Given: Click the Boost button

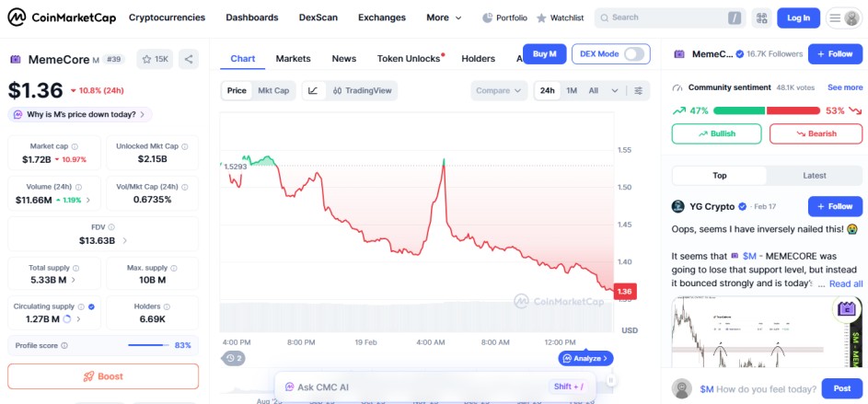Looking at the screenshot, I should point(103,376).
